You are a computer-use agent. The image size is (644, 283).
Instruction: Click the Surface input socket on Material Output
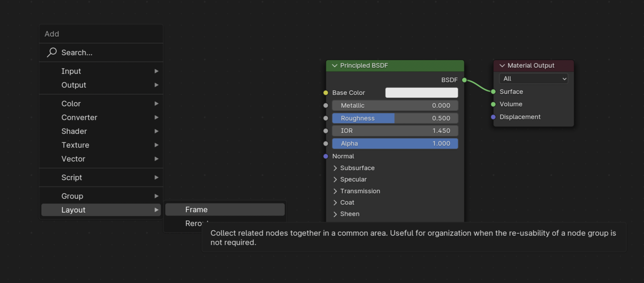click(493, 92)
